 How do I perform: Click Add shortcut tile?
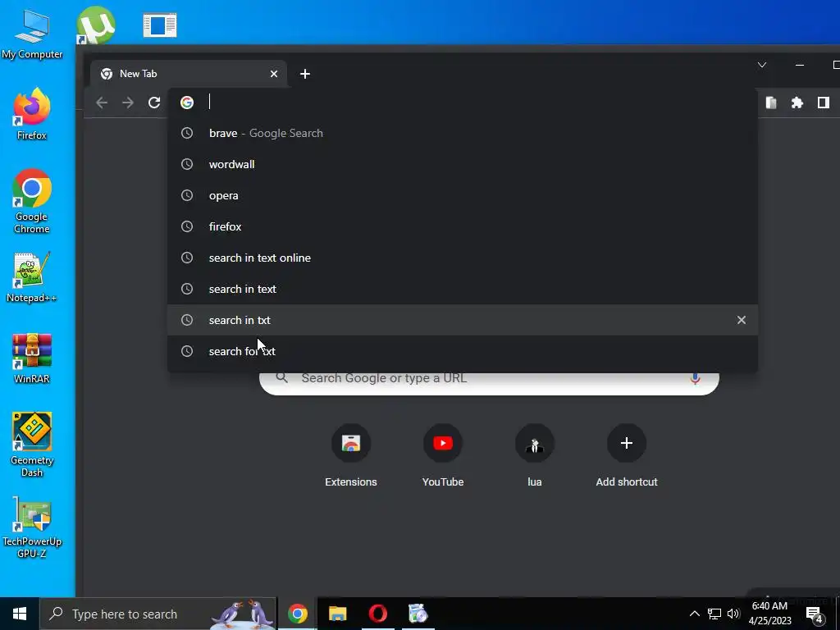[626, 455]
